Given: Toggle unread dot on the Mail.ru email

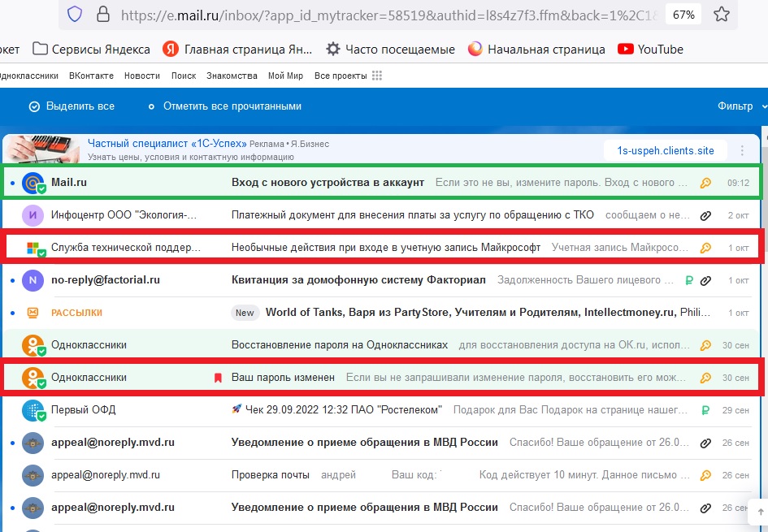Looking at the screenshot, I should pos(13,184).
